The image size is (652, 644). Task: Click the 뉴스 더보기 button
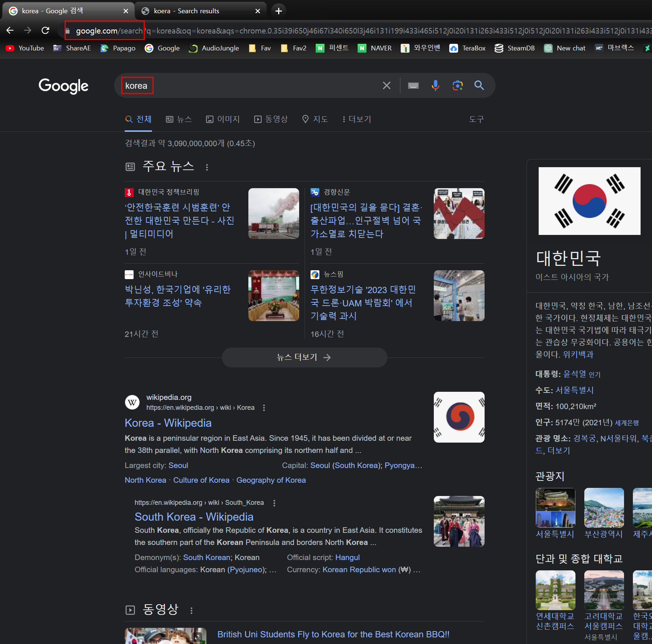(304, 357)
